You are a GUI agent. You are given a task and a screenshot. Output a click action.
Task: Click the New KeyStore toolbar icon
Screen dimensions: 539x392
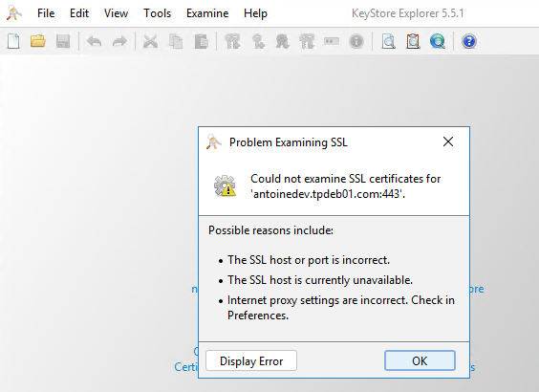[x=13, y=42]
